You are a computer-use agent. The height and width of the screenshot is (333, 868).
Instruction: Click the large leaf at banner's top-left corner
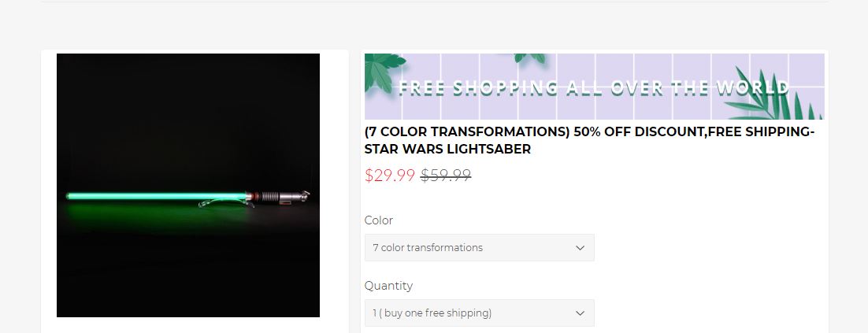click(x=383, y=69)
